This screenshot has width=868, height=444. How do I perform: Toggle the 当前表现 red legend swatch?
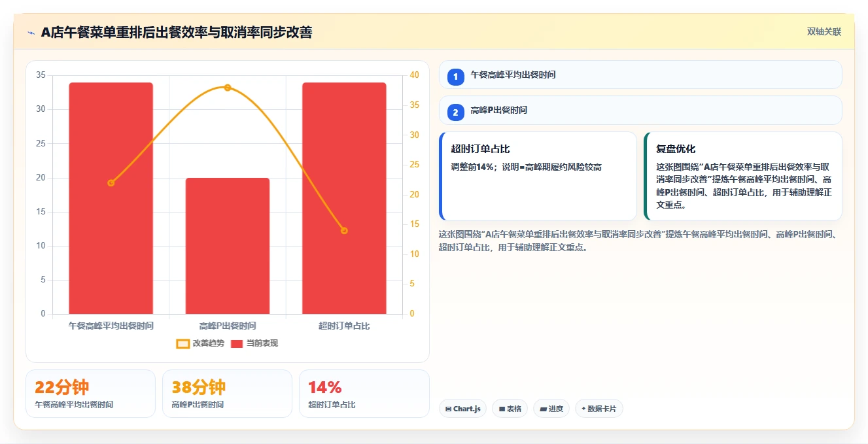pos(237,343)
